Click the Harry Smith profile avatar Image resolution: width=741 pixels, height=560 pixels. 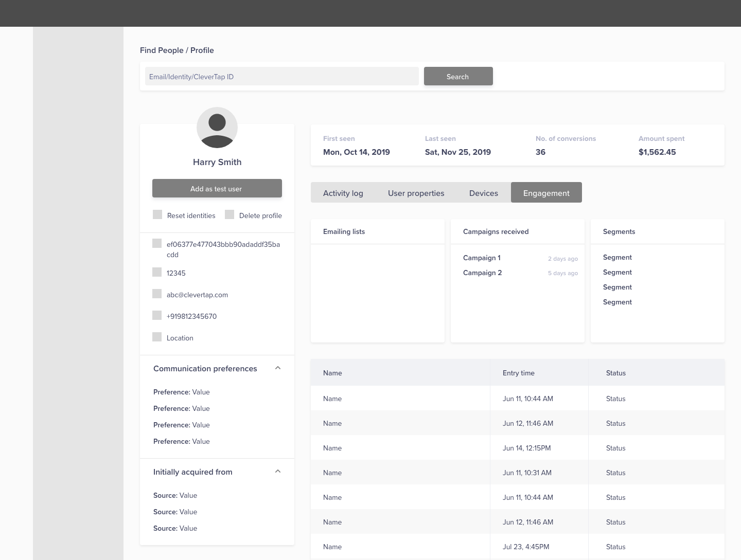tap(217, 128)
